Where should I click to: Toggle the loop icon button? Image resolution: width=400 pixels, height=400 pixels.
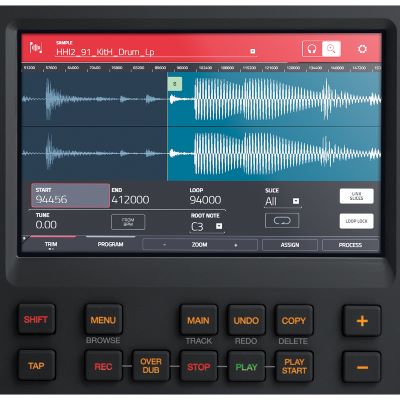click(x=282, y=221)
